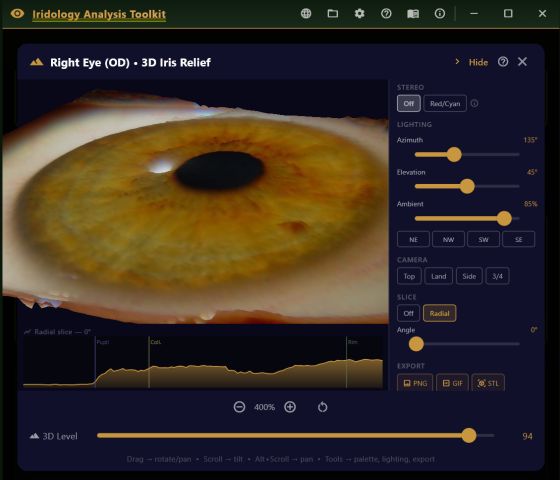
Task: Click the eye logo of Iridology Toolkit
Action: tap(17, 14)
